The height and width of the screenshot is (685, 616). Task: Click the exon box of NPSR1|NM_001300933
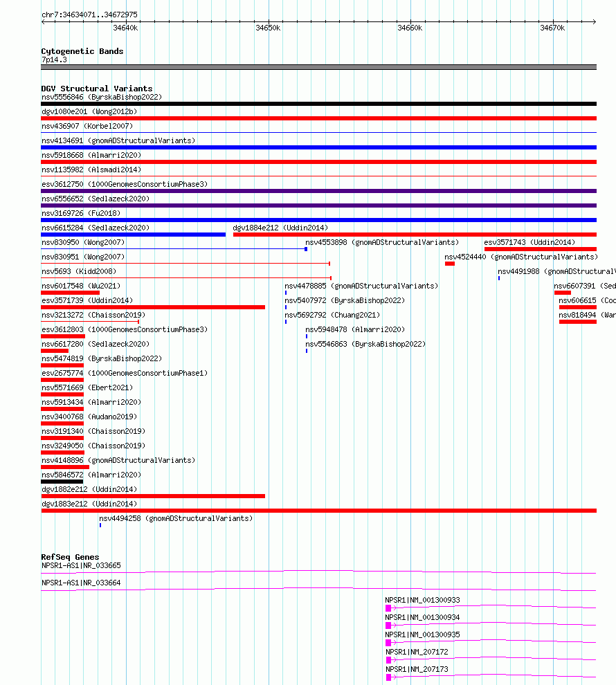388,608
